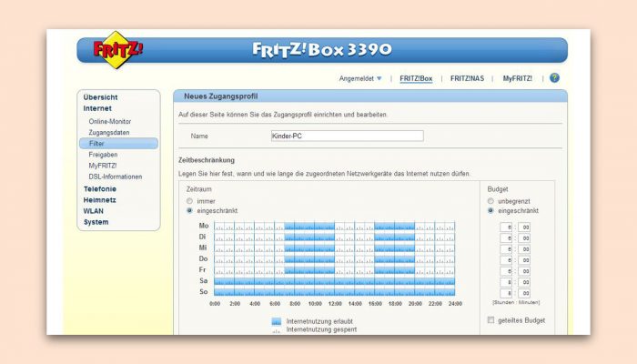Select the Filter submenu item
This screenshot has height=364, width=637.
click(x=118, y=144)
